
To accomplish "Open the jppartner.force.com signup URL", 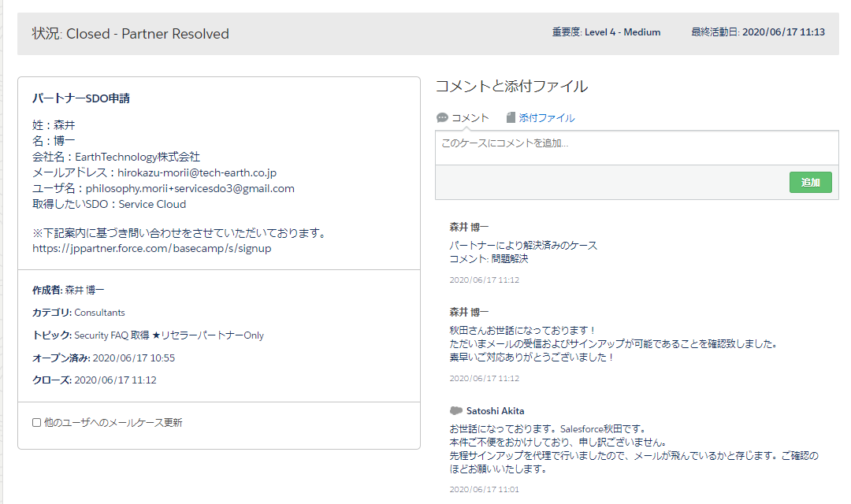I will coord(151,248).
